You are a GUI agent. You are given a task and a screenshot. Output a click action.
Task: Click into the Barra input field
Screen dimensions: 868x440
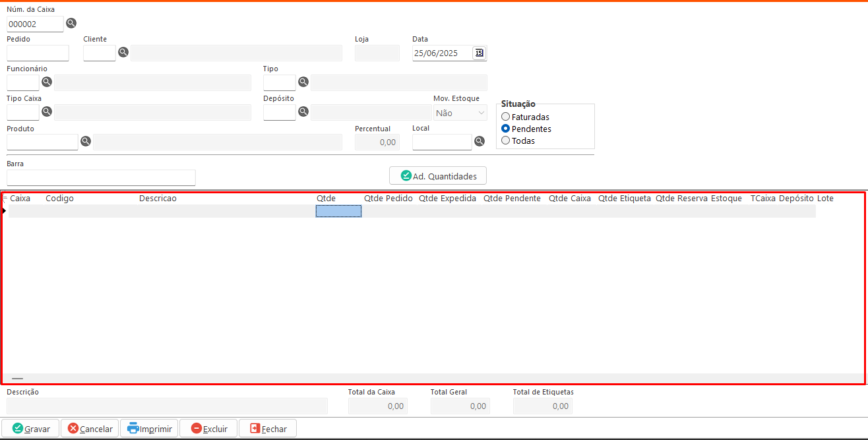coord(101,177)
